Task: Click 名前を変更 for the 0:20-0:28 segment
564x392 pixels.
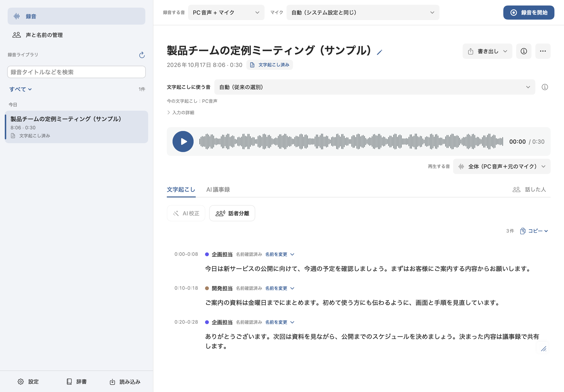Action: pos(280,322)
